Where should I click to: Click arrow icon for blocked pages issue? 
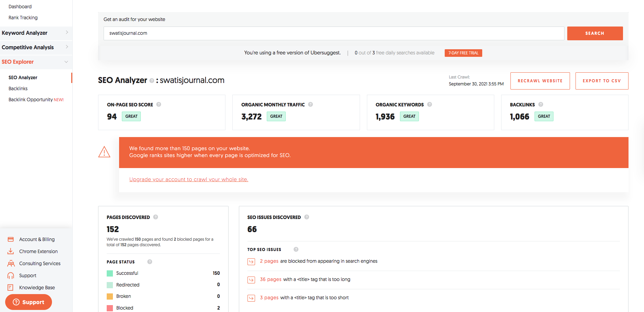pyautogui.click(x=251, y=262)
